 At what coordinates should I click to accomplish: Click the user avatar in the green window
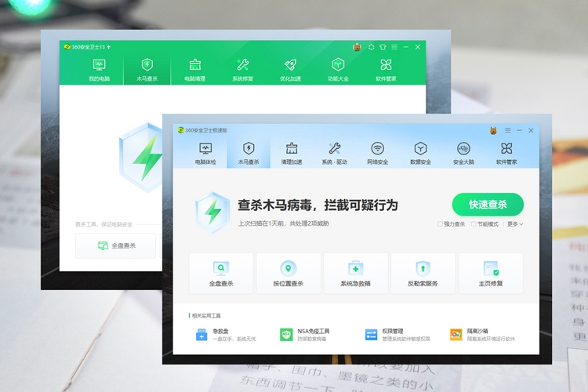point(357,47)
